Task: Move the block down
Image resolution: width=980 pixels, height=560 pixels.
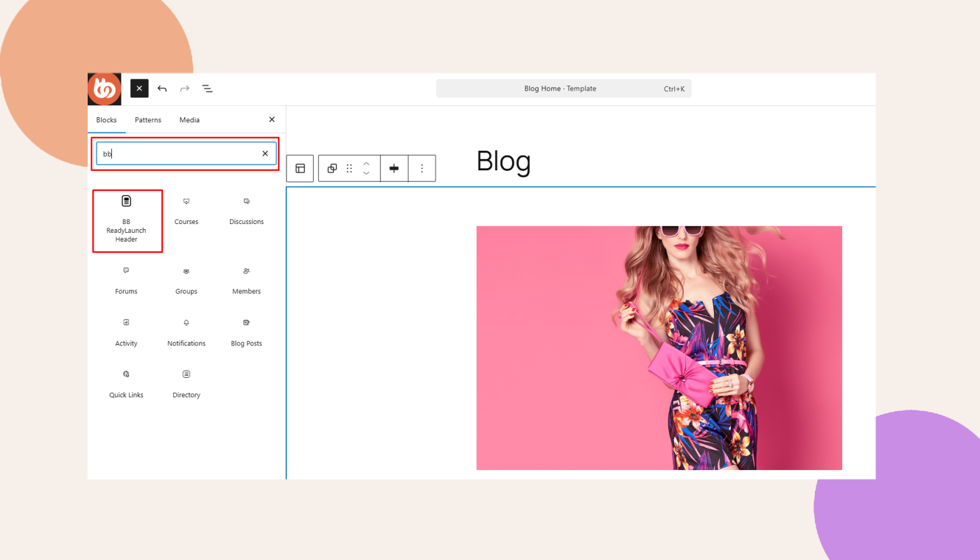Action: click(x=366, y=174)
